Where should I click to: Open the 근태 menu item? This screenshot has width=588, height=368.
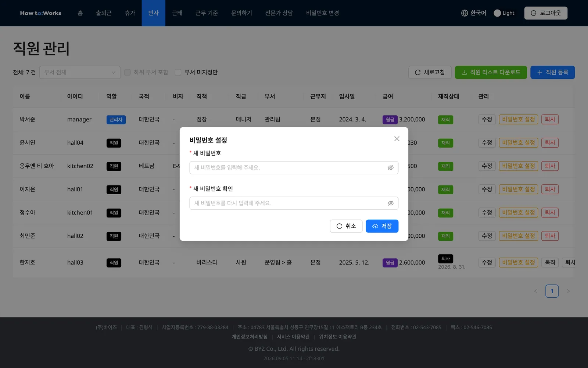click(177, 13)
